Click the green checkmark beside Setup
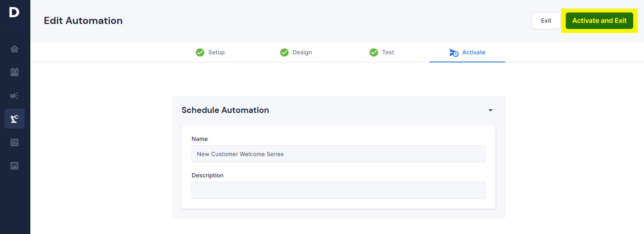The height and width of the screenshot is (234, 644). click(200, 52)
